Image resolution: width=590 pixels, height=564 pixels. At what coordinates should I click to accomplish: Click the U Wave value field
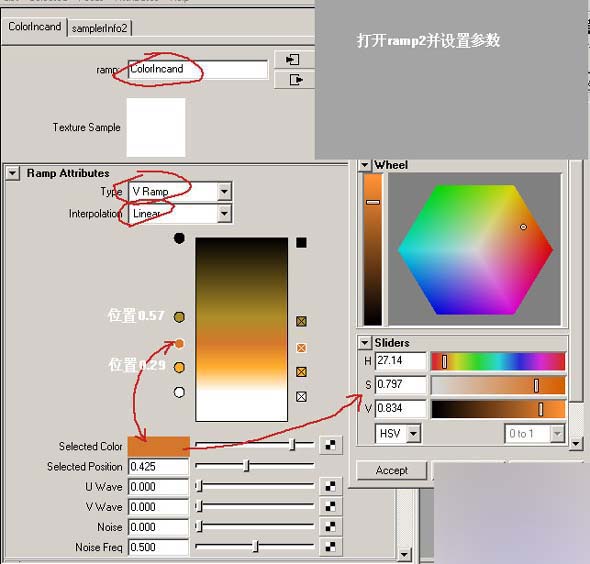[158, 487]
